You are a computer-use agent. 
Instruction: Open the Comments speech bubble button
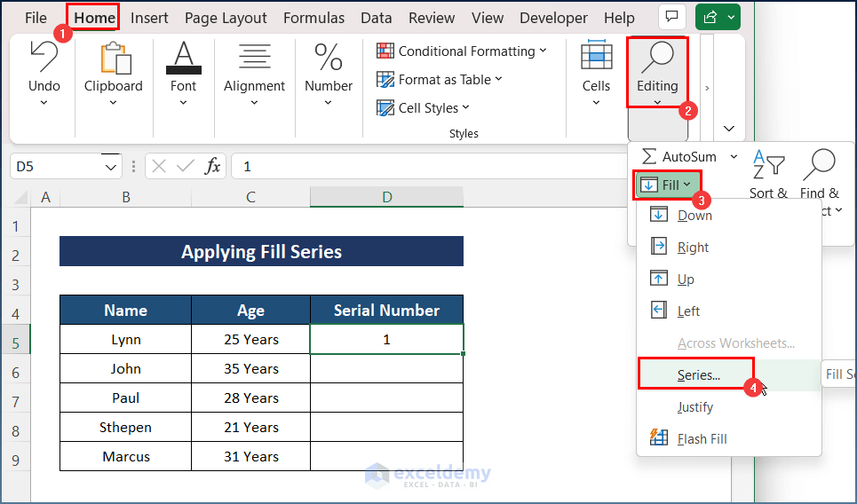pos(671,17)
